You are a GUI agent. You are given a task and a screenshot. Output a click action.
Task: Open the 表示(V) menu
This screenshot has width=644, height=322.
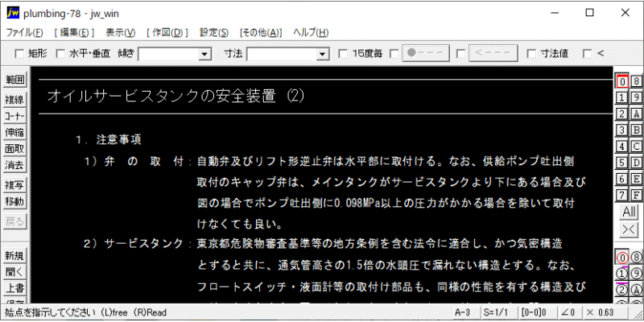point(120,32)
